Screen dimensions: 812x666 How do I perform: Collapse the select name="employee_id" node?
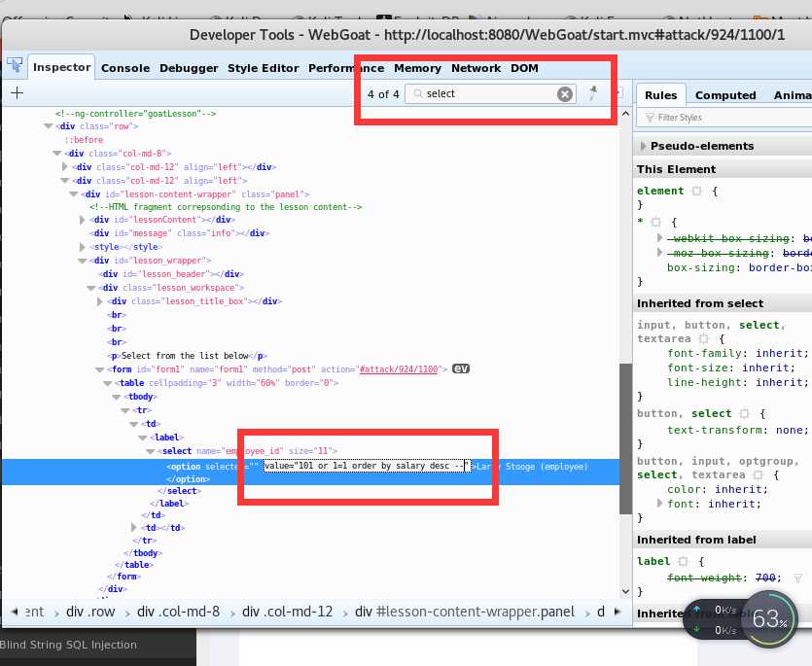pyautogui.click(x=151, y=451)
